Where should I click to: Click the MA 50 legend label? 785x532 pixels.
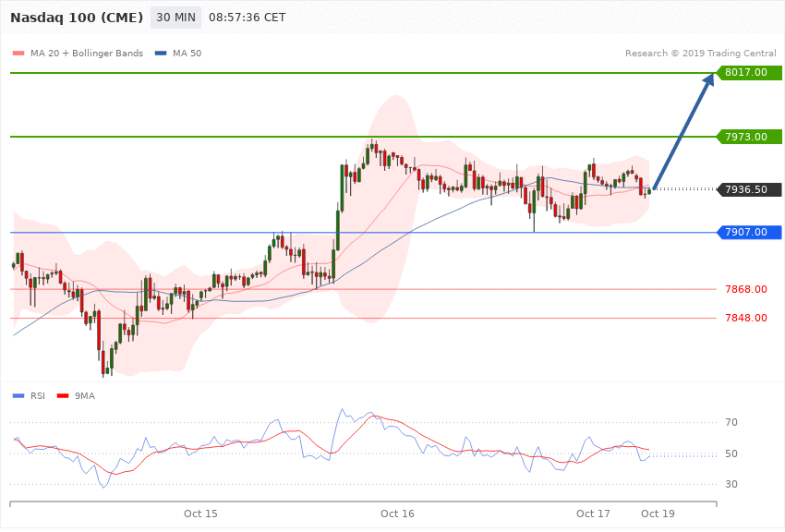187,53
